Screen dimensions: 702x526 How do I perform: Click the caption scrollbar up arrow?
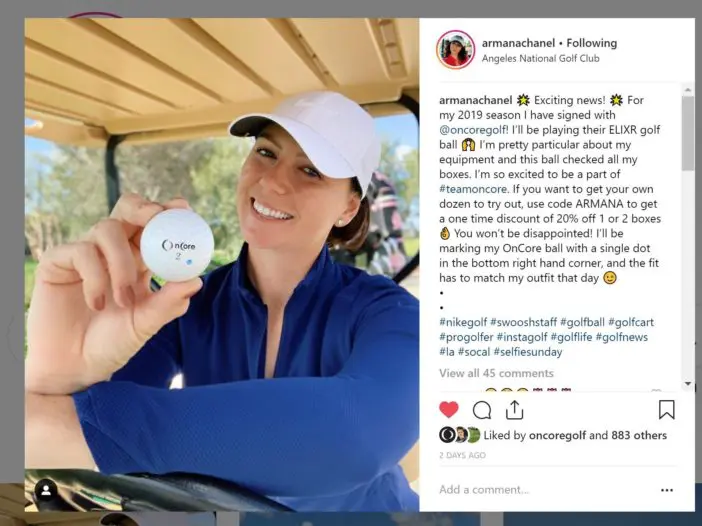tap(688, 91)
